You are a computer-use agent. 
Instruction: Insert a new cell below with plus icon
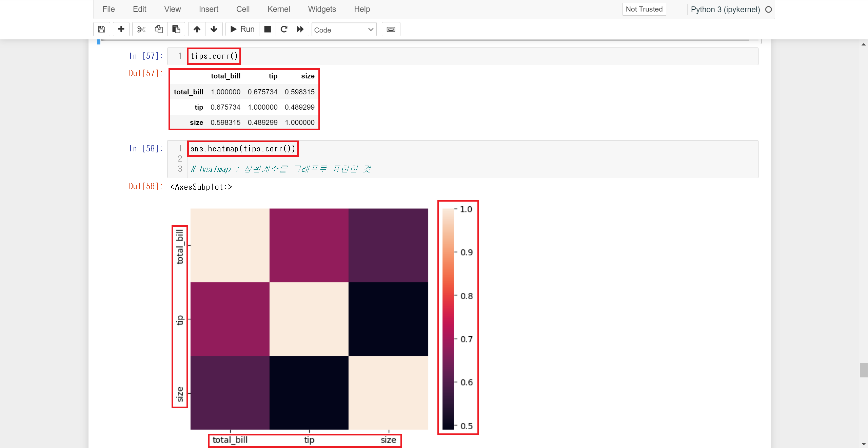point(121,29)
